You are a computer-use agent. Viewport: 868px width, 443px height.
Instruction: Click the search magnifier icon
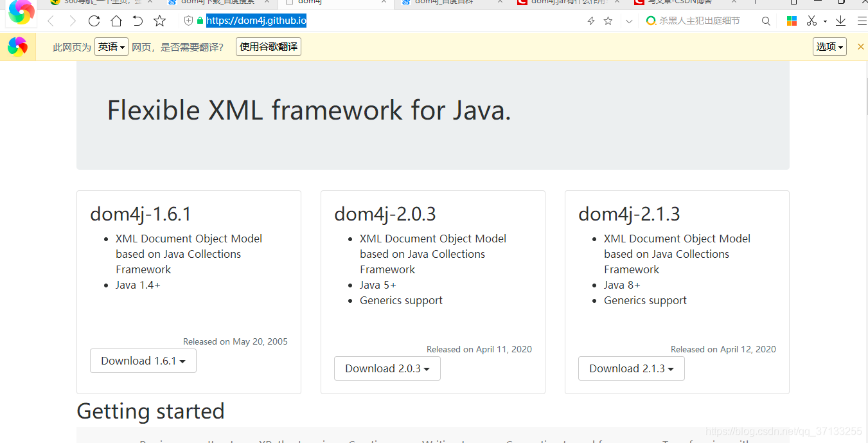[x=766, y=21]
